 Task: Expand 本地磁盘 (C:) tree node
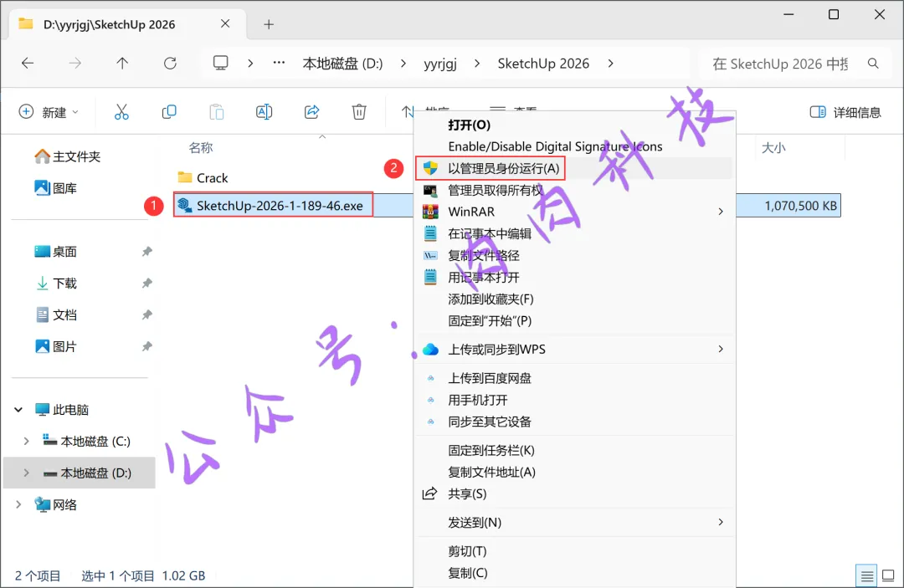tap(26, 441)
